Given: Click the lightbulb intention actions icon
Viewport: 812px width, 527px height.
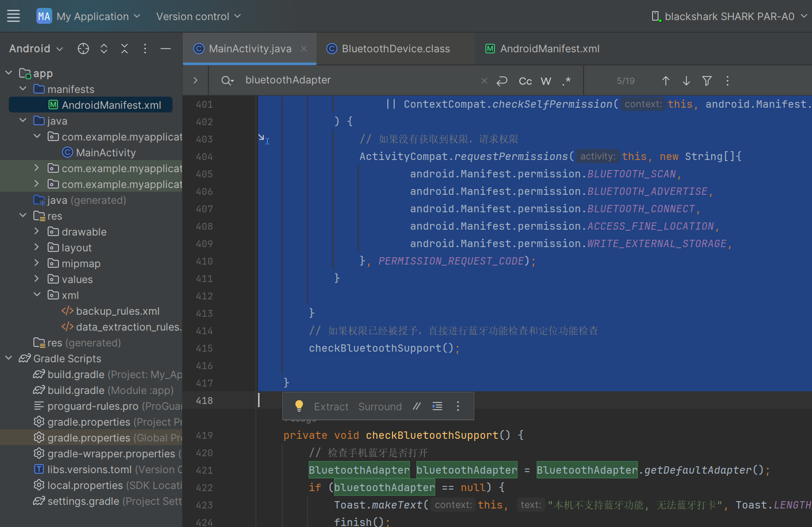Looking at the screenshot, I should [x=299, y=406].
